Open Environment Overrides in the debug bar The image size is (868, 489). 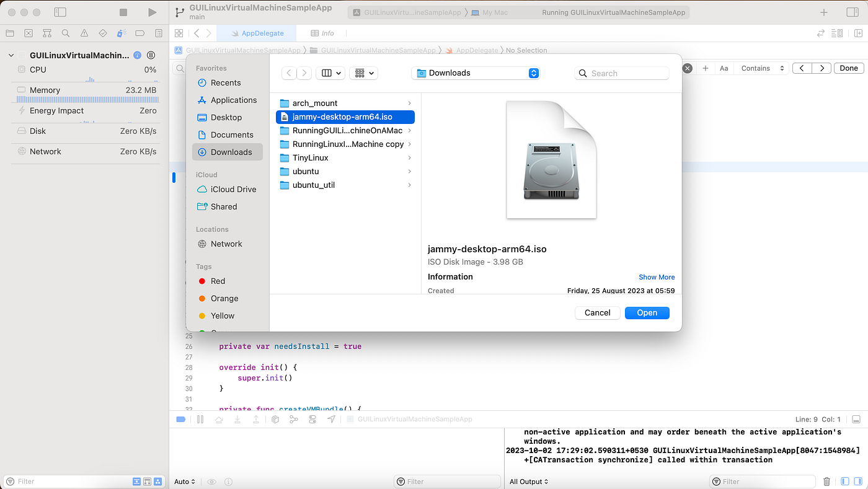[313, 419]
